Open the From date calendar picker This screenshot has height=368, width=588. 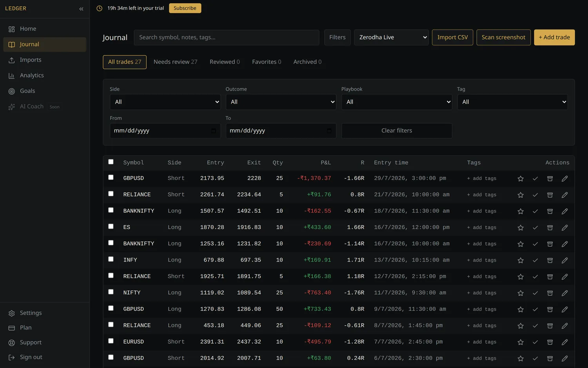click(213, 131)
